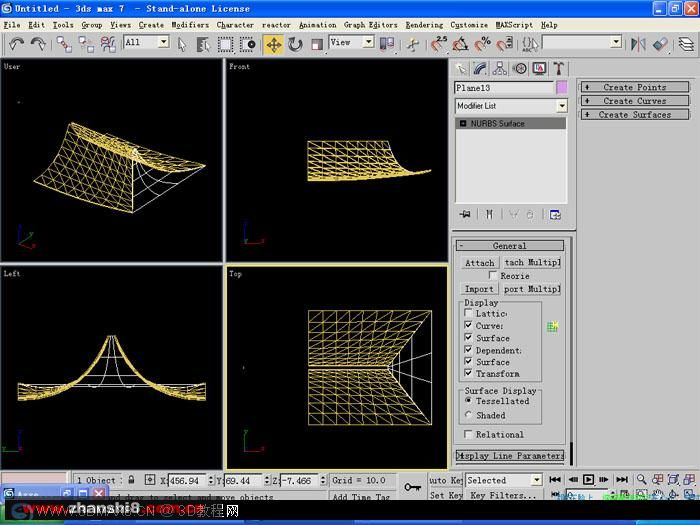Expand the Create Surfaces rollout
The height and width of the screenshot is (525, 700).
[635, 115]
